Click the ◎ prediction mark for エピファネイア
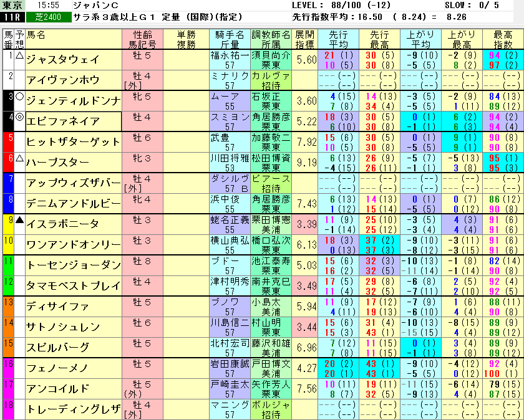The image size is (524, 420). pyautogui.click(x=19, y=117)
